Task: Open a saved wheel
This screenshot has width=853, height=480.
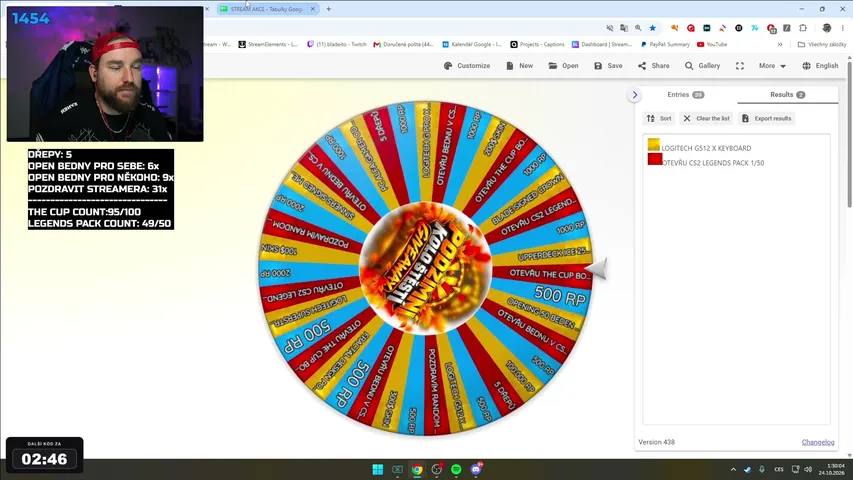Action: click(563, 66)
